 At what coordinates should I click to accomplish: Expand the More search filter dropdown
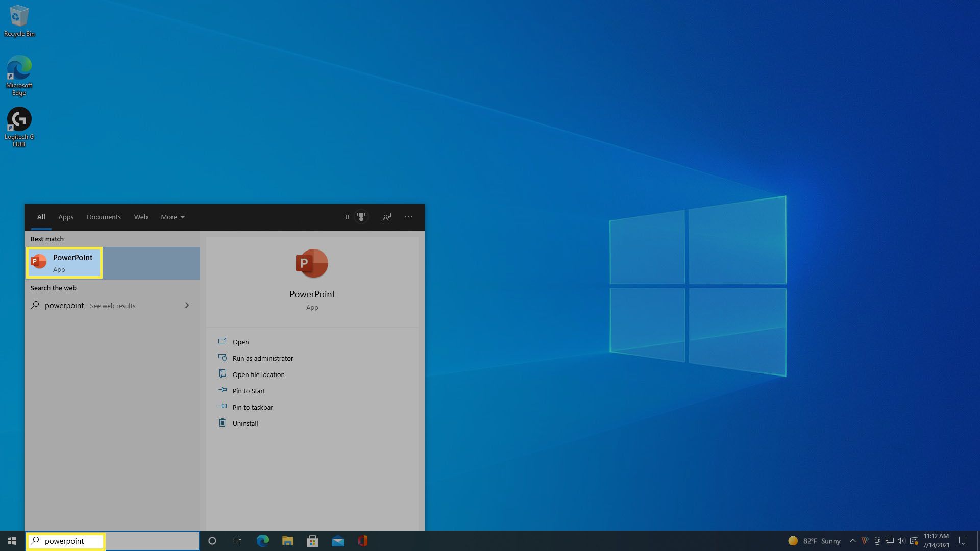click(171, 217)
